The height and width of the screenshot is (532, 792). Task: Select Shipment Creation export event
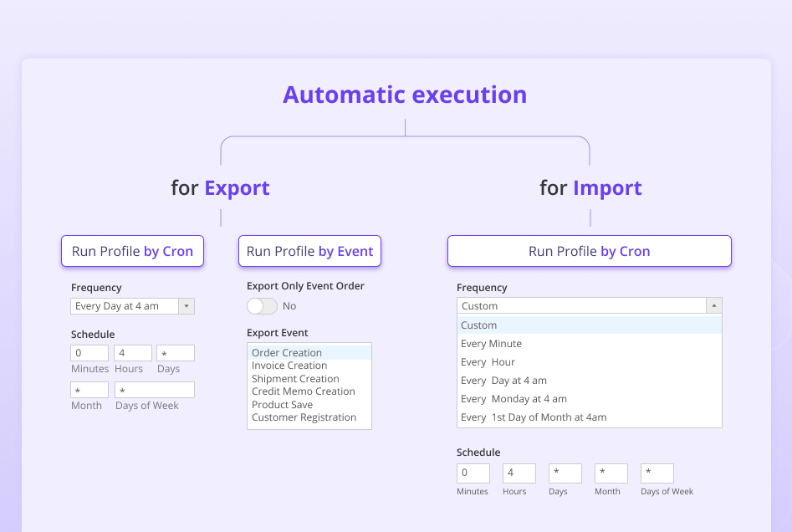pos(294,378)
